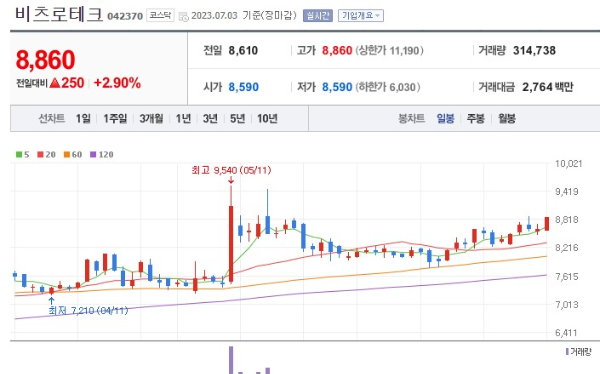Switch to 월봉 candlestick chart

point(507,119)
